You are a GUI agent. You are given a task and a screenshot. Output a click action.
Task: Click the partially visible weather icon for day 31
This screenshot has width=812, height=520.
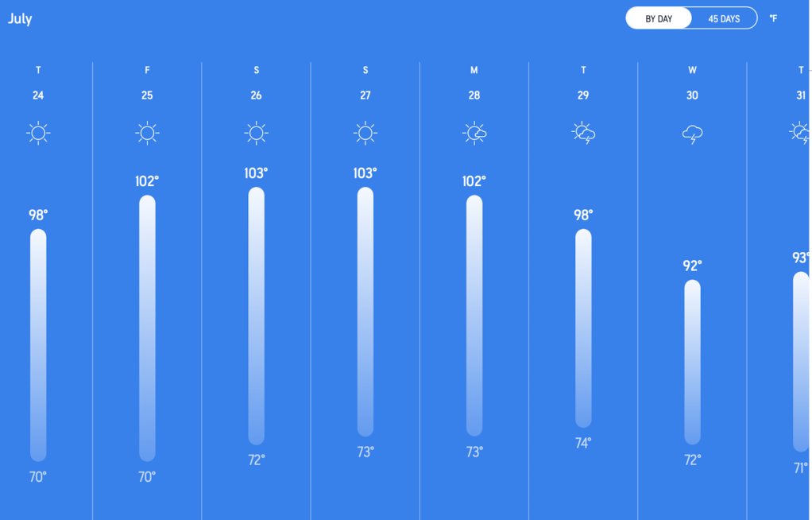800,133
